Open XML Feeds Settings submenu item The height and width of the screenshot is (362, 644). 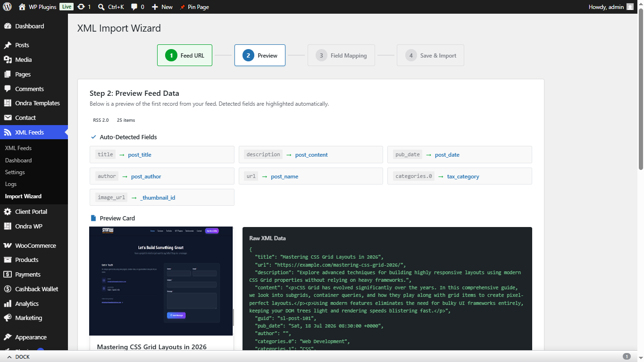pyautogui.click(x=15, y=172)
